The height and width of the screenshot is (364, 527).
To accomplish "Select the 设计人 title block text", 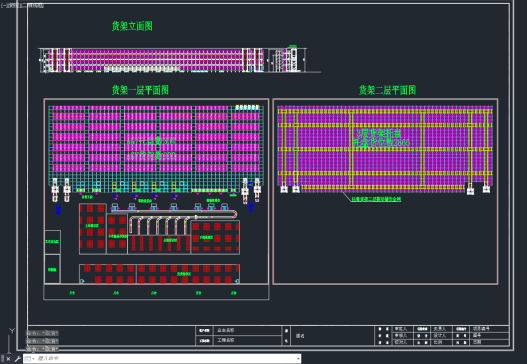I will (x=440, y=335).
